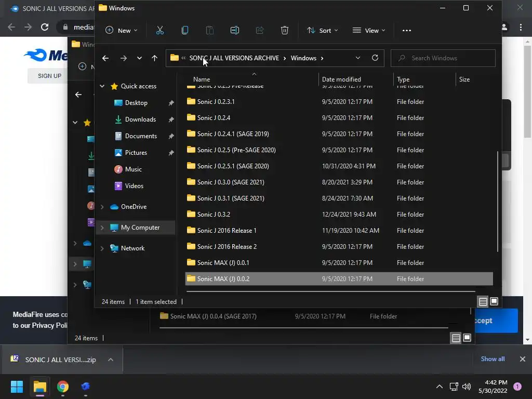Select Sonic J 0.2.4.1 (SAGE 2019) folder
Screen dimensions: 532x399
(339, 134)
